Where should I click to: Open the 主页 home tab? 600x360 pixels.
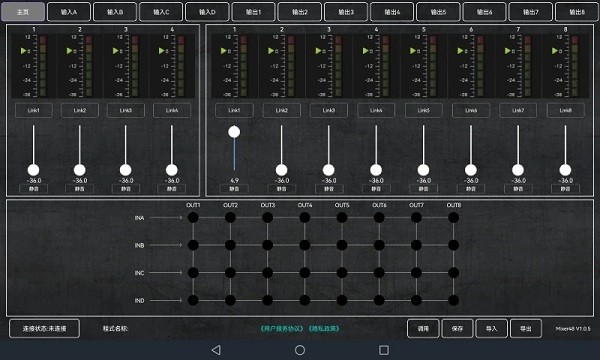click(x=23, y=12)
